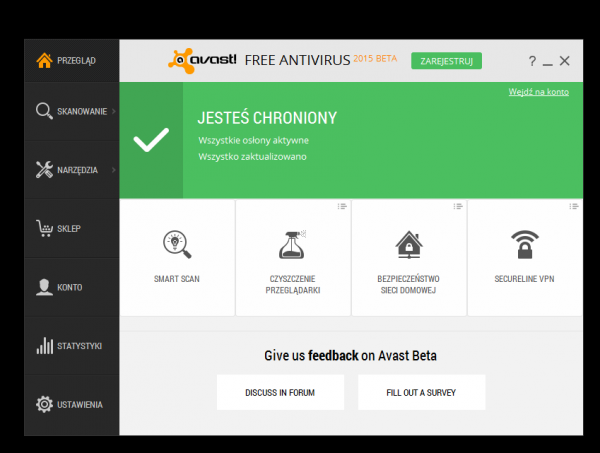This screenshot has height=453, width=600.
Task: Click the Wszystko zaktualizowano text
Action: click(x=252, y=156)
